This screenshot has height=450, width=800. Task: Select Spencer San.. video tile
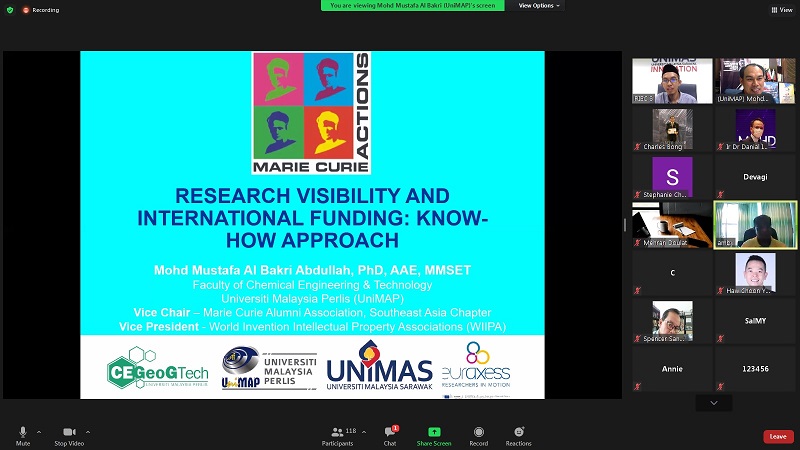(x=672, y=321)
